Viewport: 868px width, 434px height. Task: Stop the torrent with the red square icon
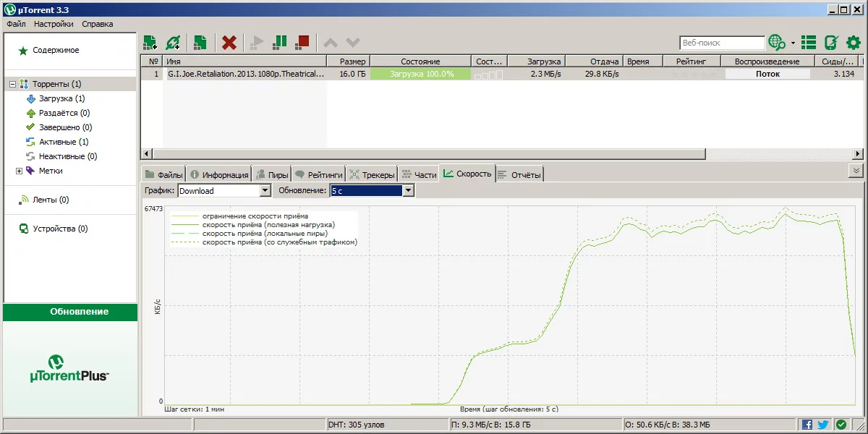coord(302,43)
